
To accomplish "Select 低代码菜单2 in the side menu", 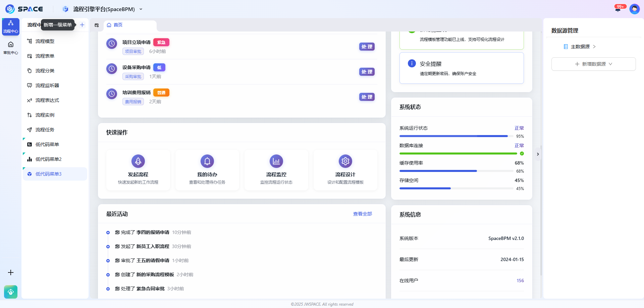I will tap(49, 159).
